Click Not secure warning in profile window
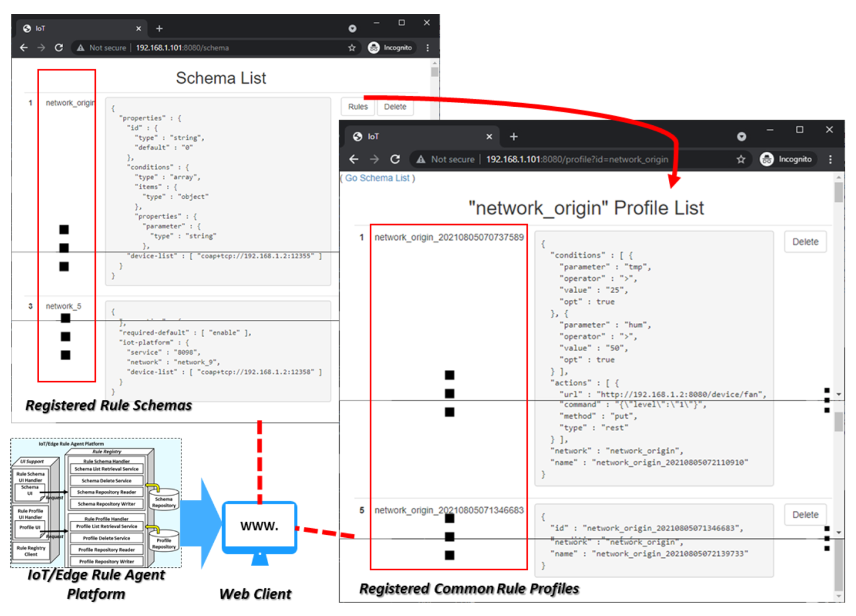856x616 pixels. [445, 159]
